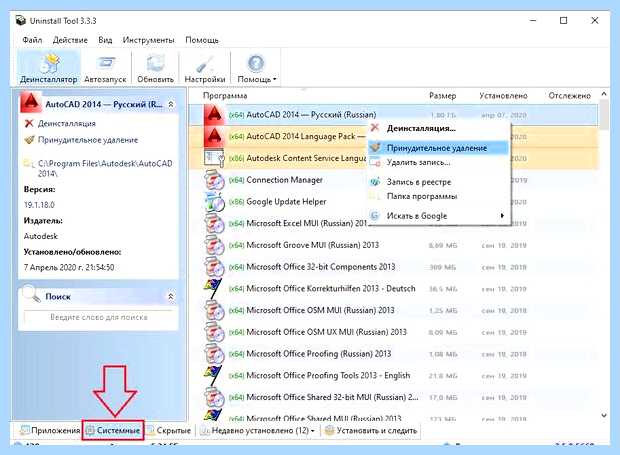Click the list scrollbar down arrow
Screen dimensions: 620x455
[x=604, y=415]
